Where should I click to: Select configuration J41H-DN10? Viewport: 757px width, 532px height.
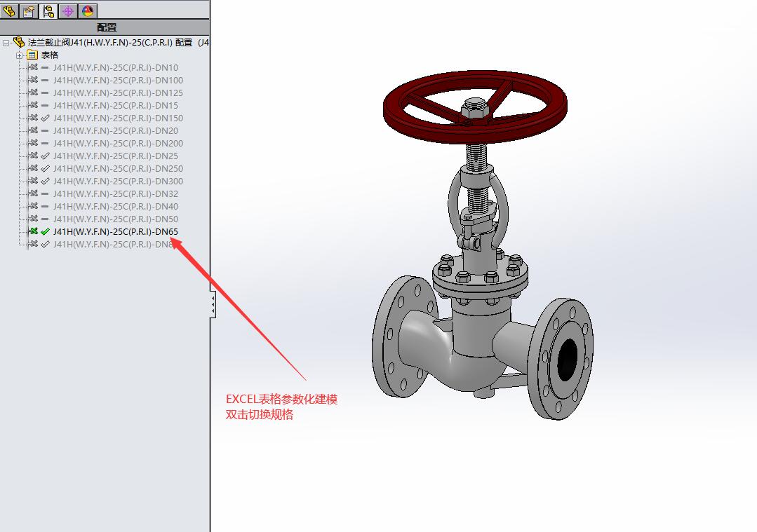click(115, 67)
